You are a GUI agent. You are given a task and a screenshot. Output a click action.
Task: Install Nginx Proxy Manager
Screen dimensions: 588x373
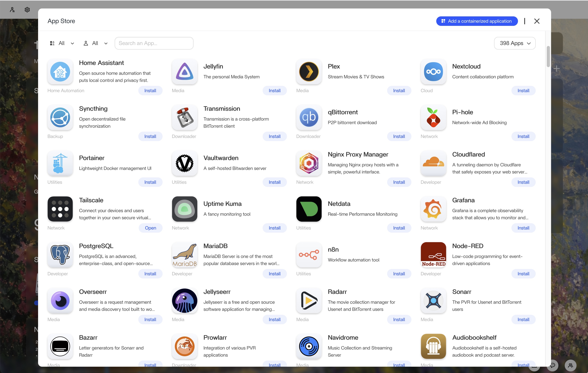[x=399, y=182]
